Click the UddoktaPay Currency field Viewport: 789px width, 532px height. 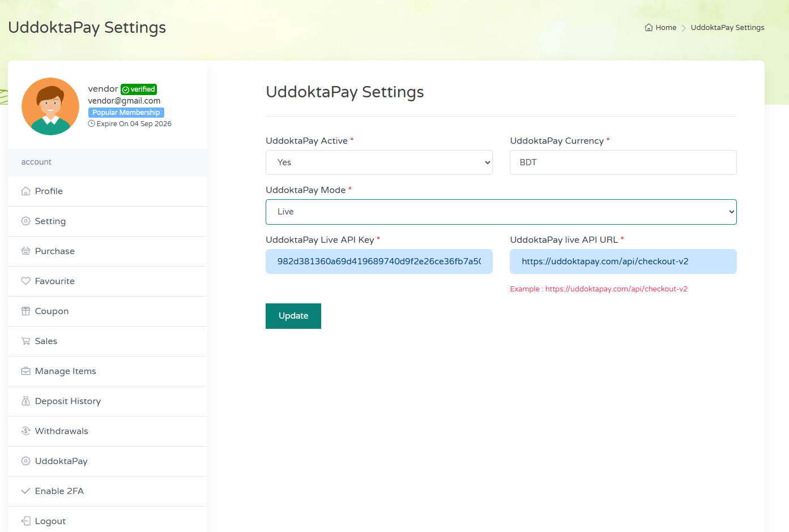click(x=623, y=162)
